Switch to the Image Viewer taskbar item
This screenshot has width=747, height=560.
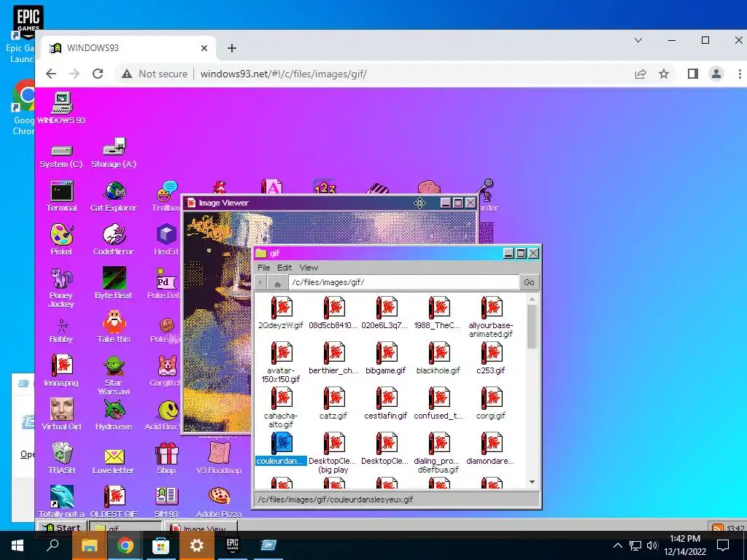click(200, 528)
